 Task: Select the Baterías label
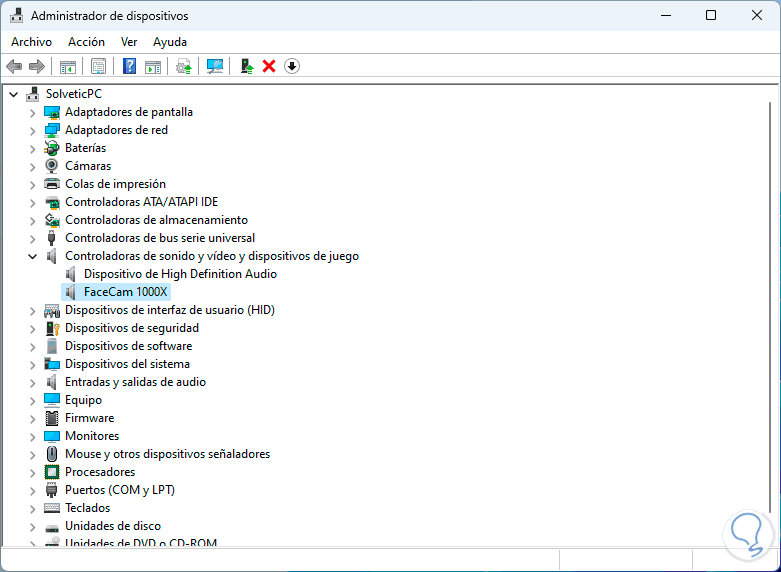click(x=86, y=148)
